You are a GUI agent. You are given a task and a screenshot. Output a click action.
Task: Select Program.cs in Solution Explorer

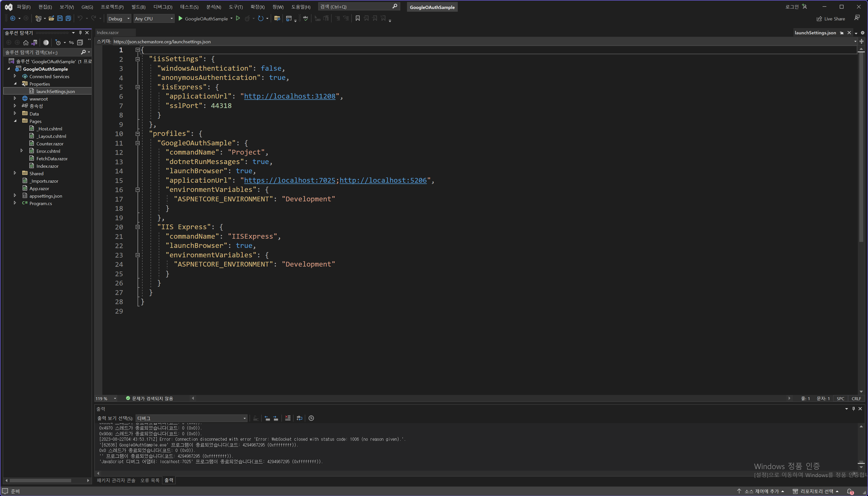click(41, 203)
